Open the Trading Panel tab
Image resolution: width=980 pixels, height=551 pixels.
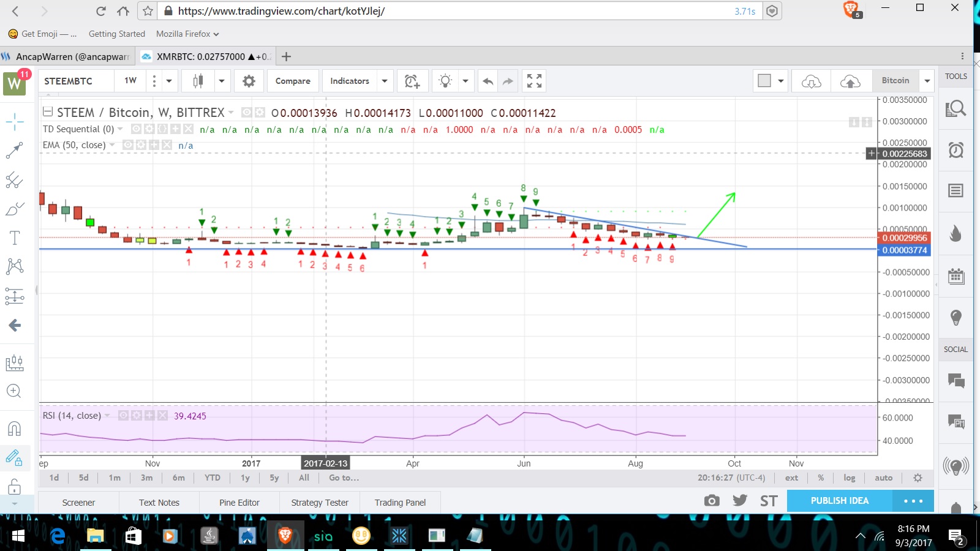pos(400,503)
